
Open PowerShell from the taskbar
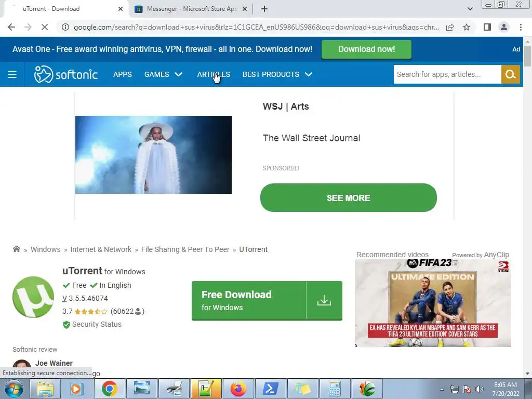pos(270,389)
